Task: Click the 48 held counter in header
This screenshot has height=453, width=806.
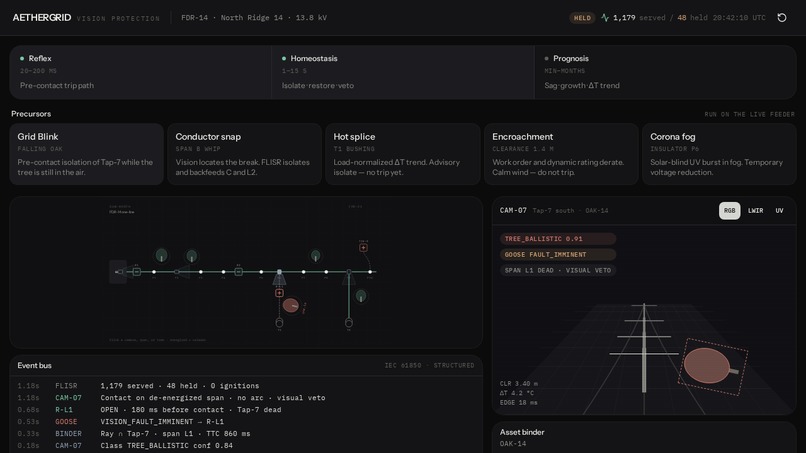Action: pos(692,17)
